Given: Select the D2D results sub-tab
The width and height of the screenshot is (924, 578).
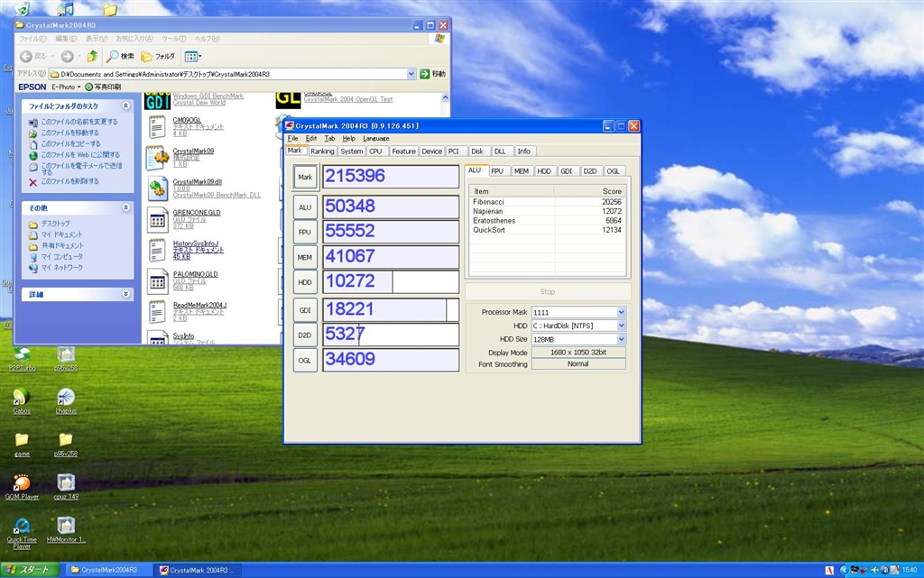Looking at the screenshot, I should pos(590,170).
